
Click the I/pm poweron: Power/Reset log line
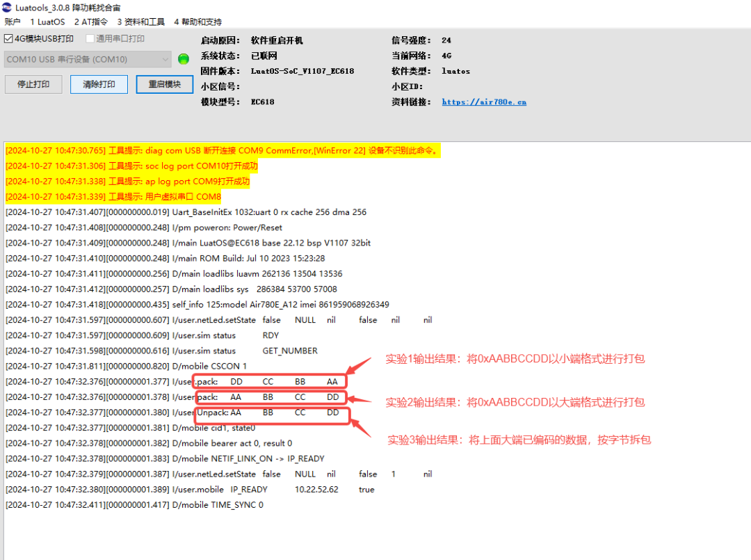(x=144, y=227)
